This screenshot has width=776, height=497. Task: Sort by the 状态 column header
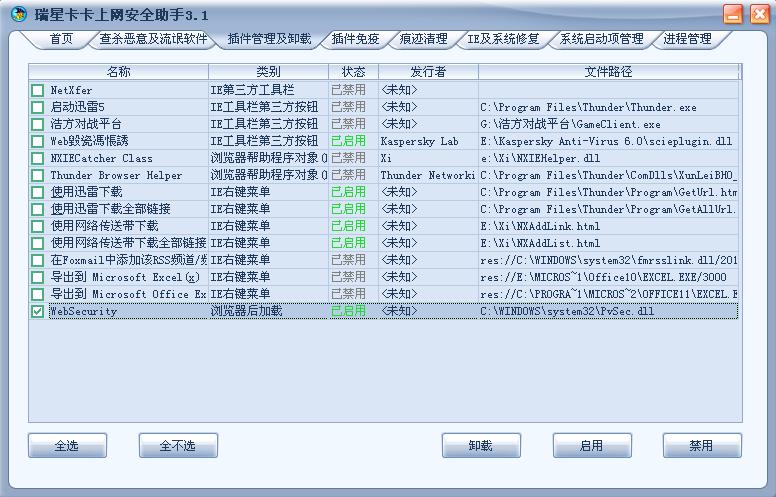(x=353, y=72)
